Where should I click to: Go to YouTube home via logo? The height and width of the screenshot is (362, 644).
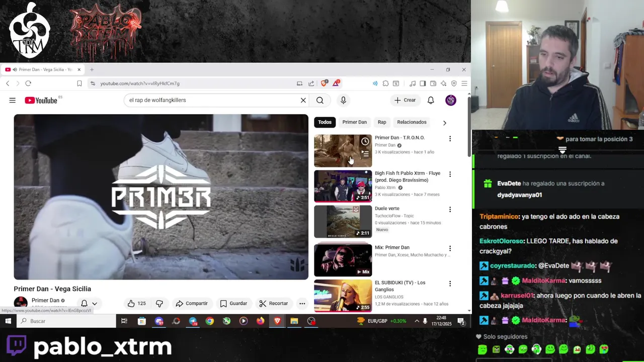pos(41,101)
